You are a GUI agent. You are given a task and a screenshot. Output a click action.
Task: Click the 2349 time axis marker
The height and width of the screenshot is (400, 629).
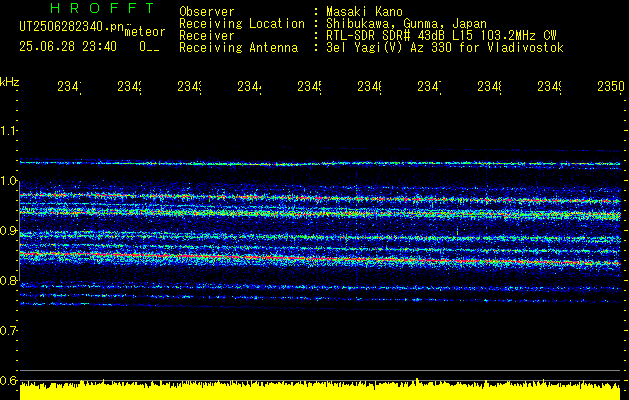550,86
